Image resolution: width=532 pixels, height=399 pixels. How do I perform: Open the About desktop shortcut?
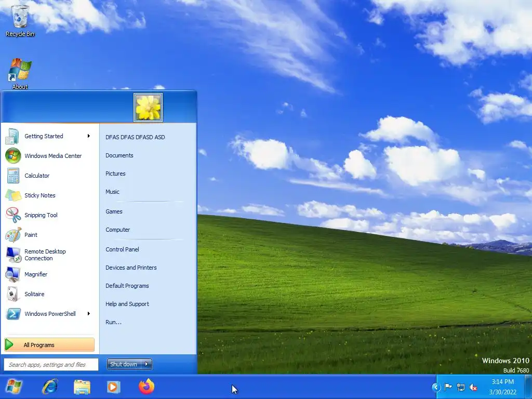(20, 74)
